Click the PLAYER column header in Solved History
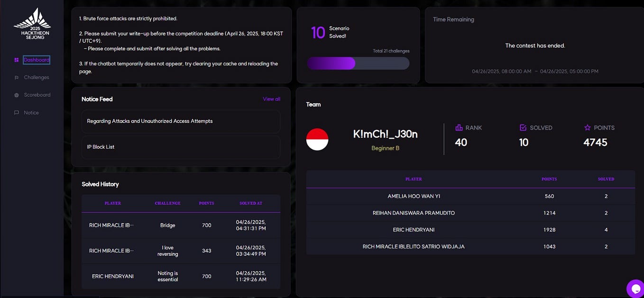Image resolution: width=644 pixels, height=298 pixels. point(112,203)
